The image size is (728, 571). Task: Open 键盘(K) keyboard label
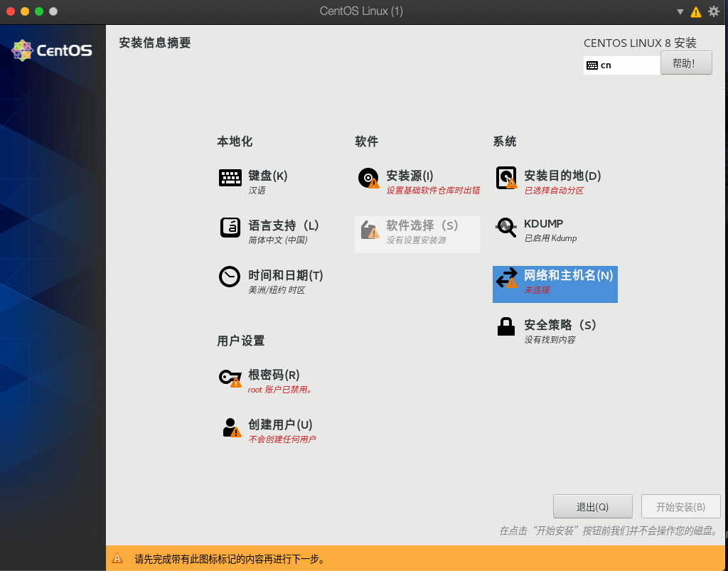click(268, 176)
